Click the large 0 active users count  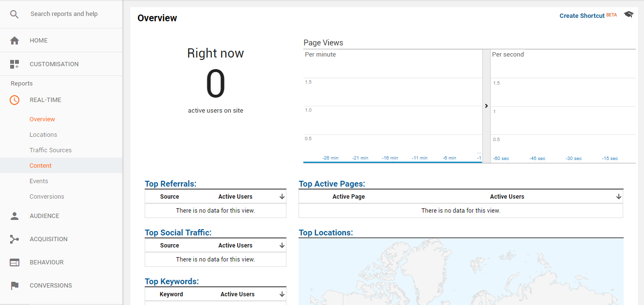(x=216, y=84)
